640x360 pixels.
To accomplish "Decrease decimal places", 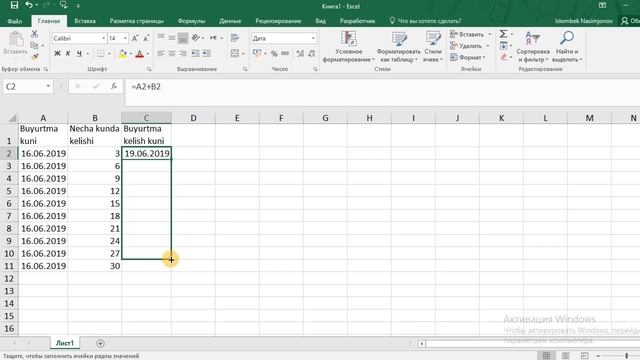I will 312,53.
